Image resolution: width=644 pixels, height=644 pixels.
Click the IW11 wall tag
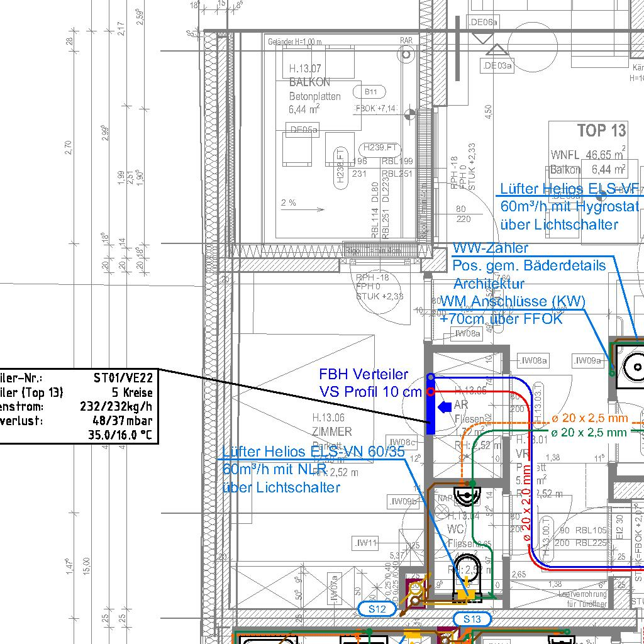click(x=365, y=543)
